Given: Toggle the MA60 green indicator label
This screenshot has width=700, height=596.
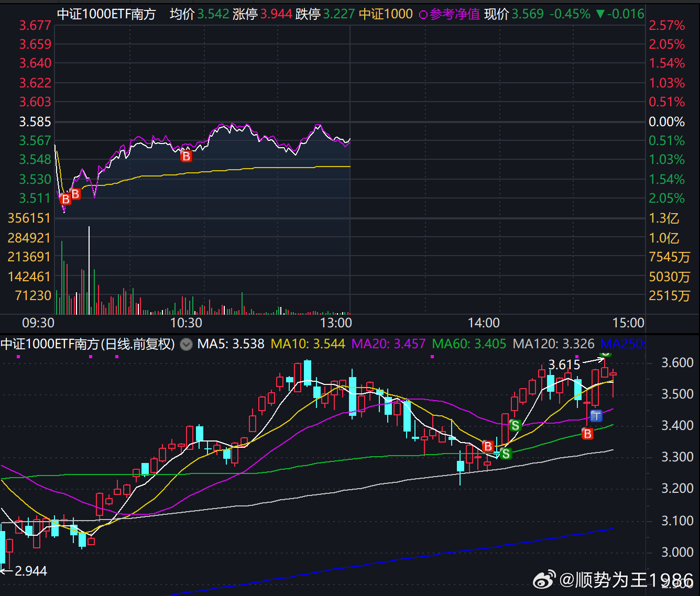Looking at the screenshot, I should click(x=469, y=344).
